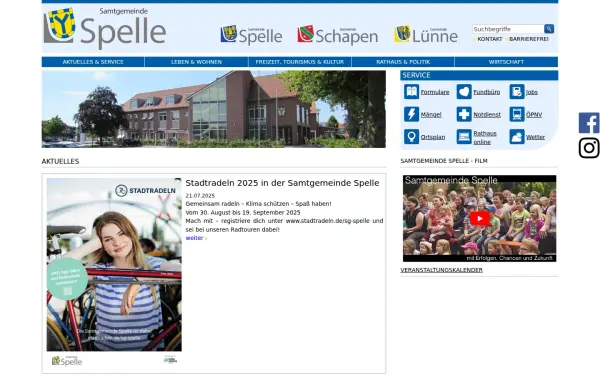Follow the 'weiter' link under Stadtradeln
Viewport: 600px width, 375px height.
pos(194,238)
